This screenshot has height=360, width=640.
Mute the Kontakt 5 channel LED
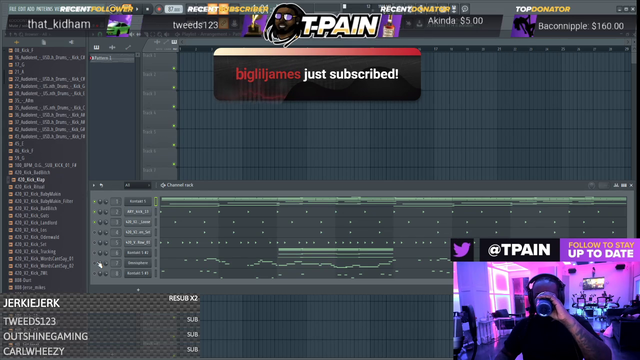[x=95, y=202]
